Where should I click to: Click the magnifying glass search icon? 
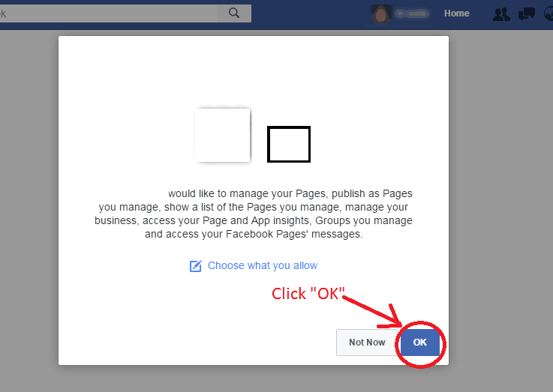click(x=234, y=13)
